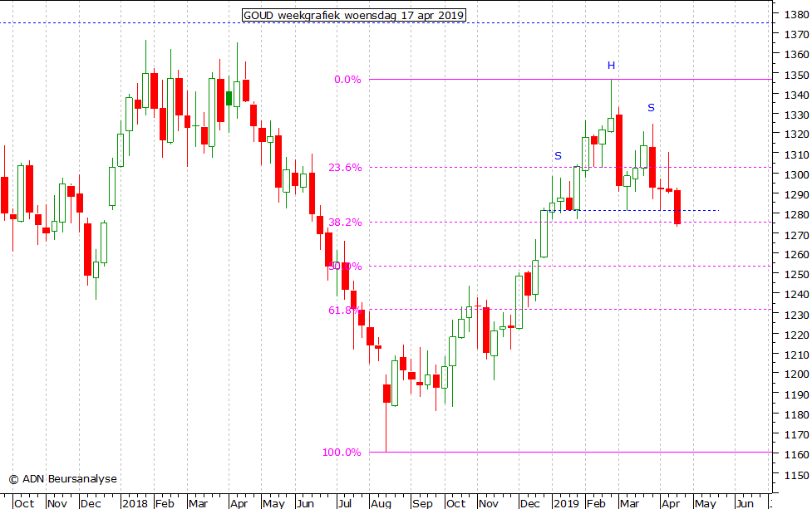The image size is (812, 509).
Task: Click the solid magenta 100.0% line
Action: coord(571,452)
